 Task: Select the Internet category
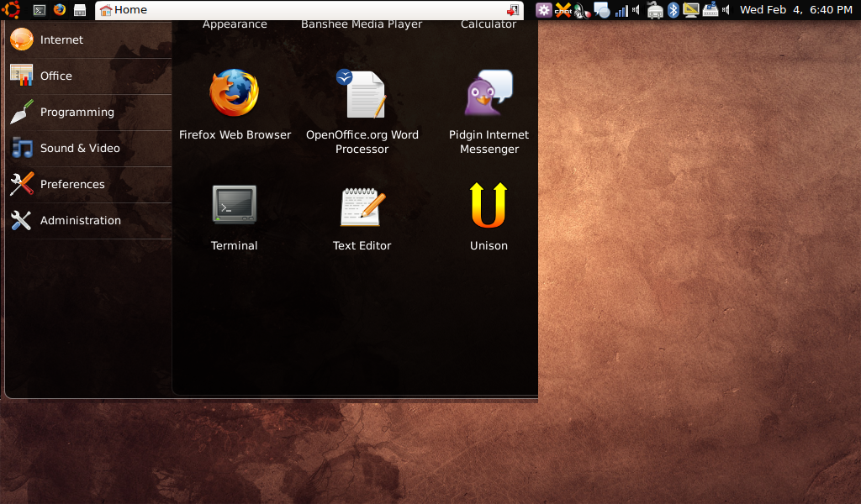click(x=61, y=39)
